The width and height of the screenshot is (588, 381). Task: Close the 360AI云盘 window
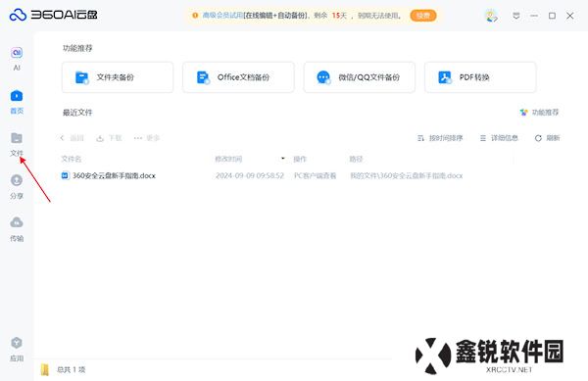click(x=570, y=16)
